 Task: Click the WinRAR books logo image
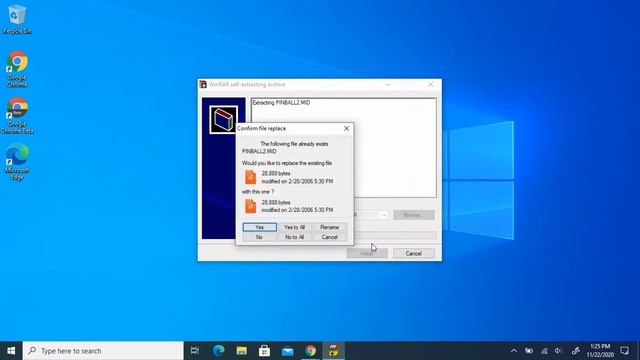pyautogui.click(x=223, y=120)
